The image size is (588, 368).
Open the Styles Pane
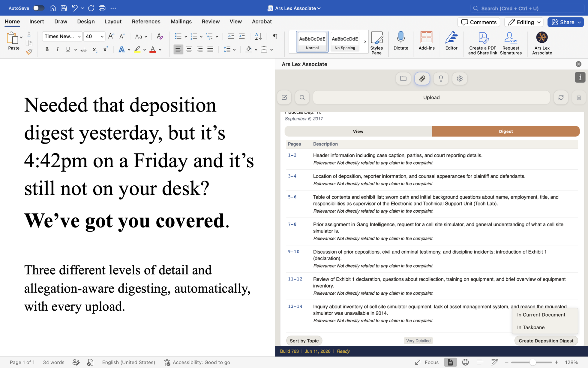pyautogui.click(x=376, y=43)
